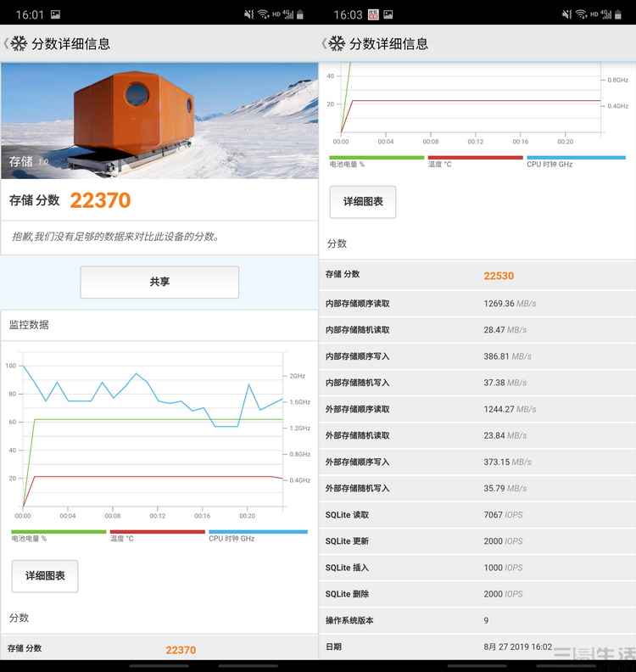Viewport: 636px width, 672px height.
Task: Tap the 操作系统版本 9 row
Action: [x=477, y=620]
